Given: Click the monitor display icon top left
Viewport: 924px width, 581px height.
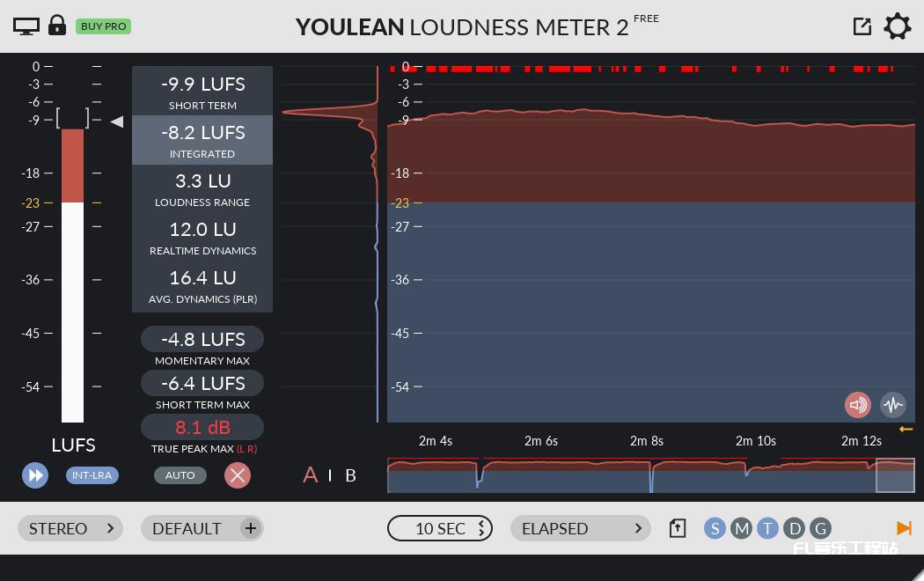Looking at the screenshot, I should coord(26,26).
